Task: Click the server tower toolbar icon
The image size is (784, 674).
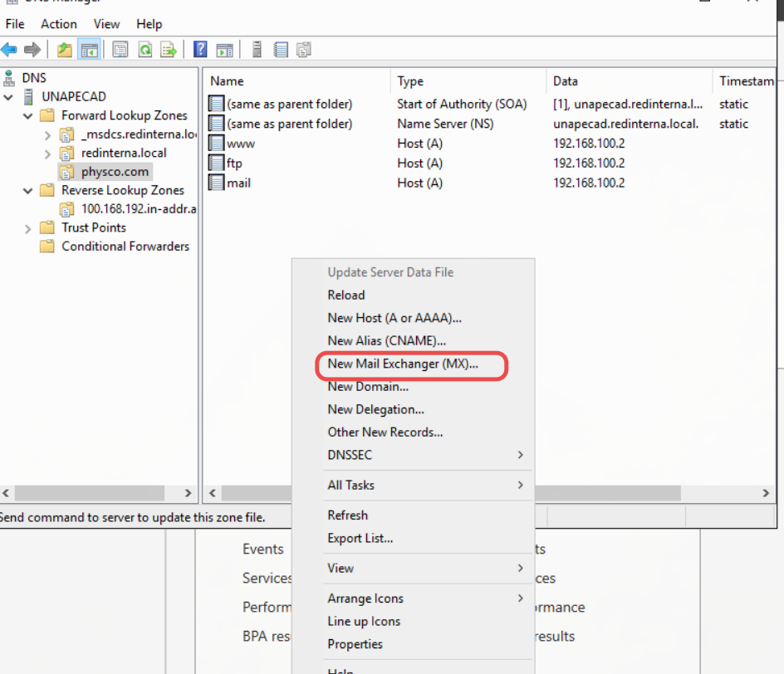Action: (257, 50)
